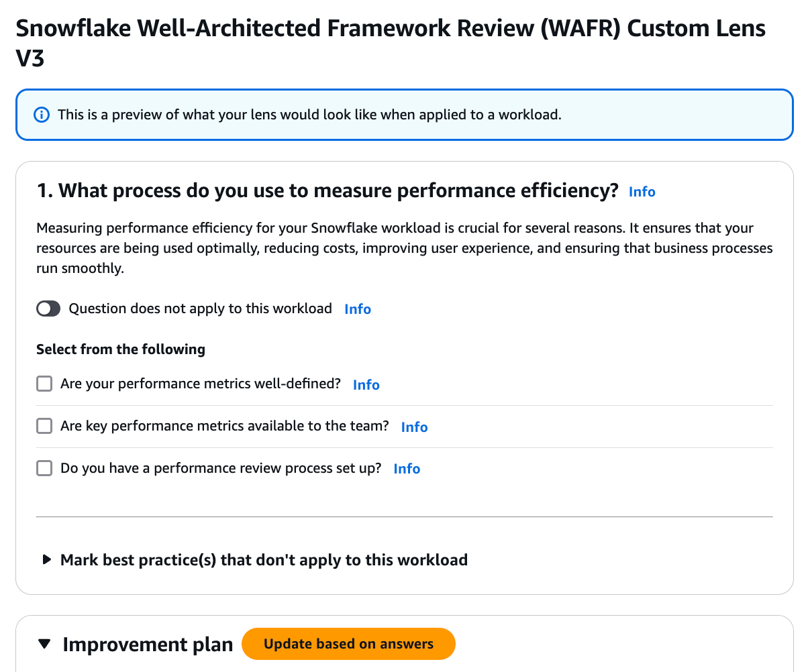Expand the "Mark best practice(s)" disclosure triangle
This screenshot has width=808, height=672.
coord(46,559)
